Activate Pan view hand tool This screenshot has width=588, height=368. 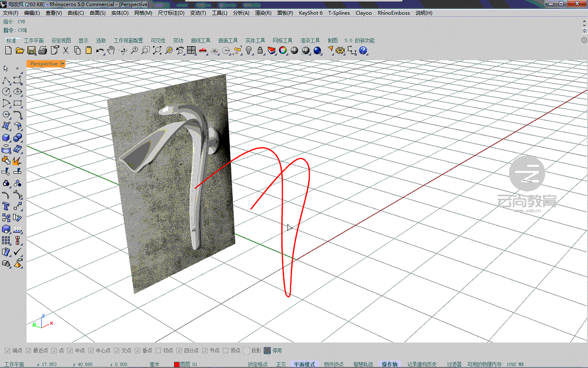[111, 50]
